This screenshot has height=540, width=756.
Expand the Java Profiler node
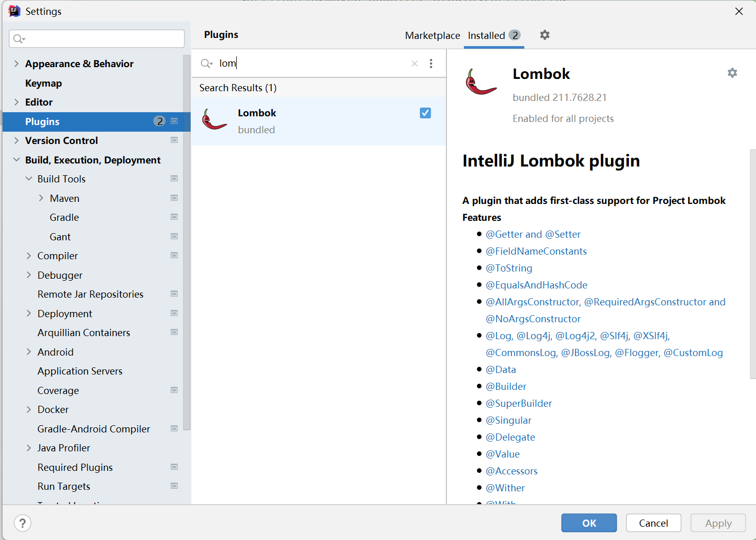click(x=29, y=448)
